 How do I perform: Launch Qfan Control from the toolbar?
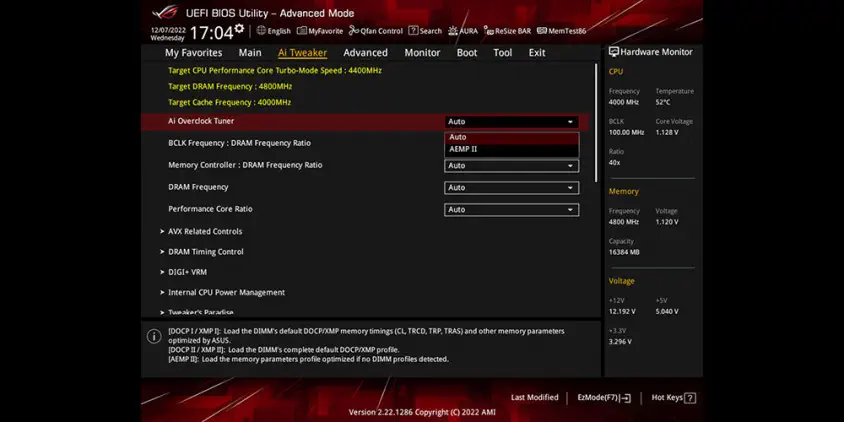tap(375, 31)
